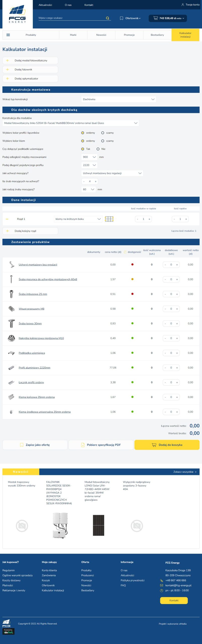The image size is (202, 644).
Task: Click PDF file icon on Pobierz specyfikację
Action: [83, 445]
